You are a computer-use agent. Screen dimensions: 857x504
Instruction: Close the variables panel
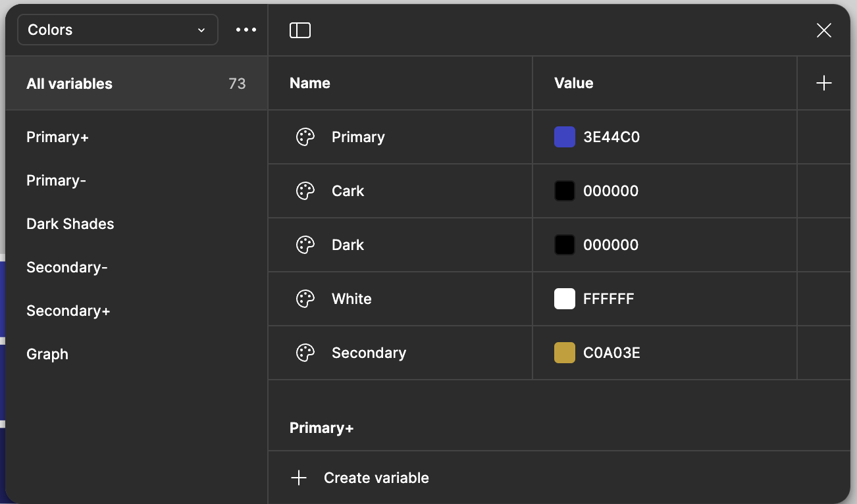point(823,30)
